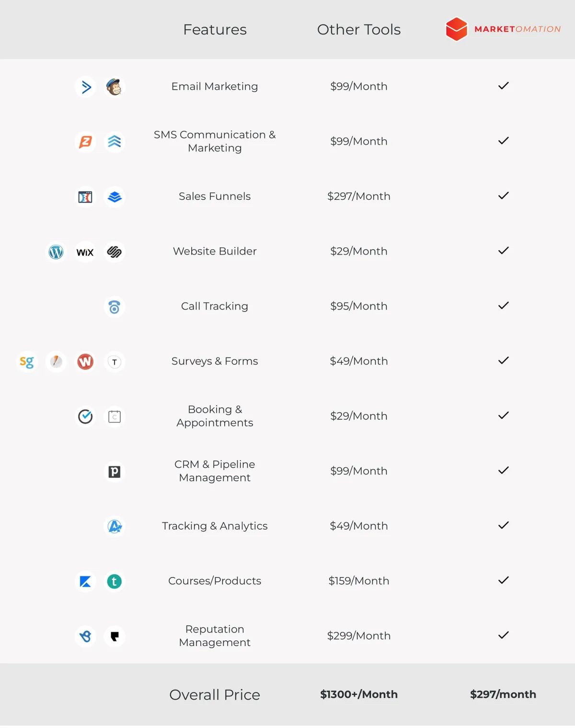Image resolution: width=575 pixels, height=728 pixels.
Task: Click the $1300+/Month overall price text
Action: click(358, 694)
